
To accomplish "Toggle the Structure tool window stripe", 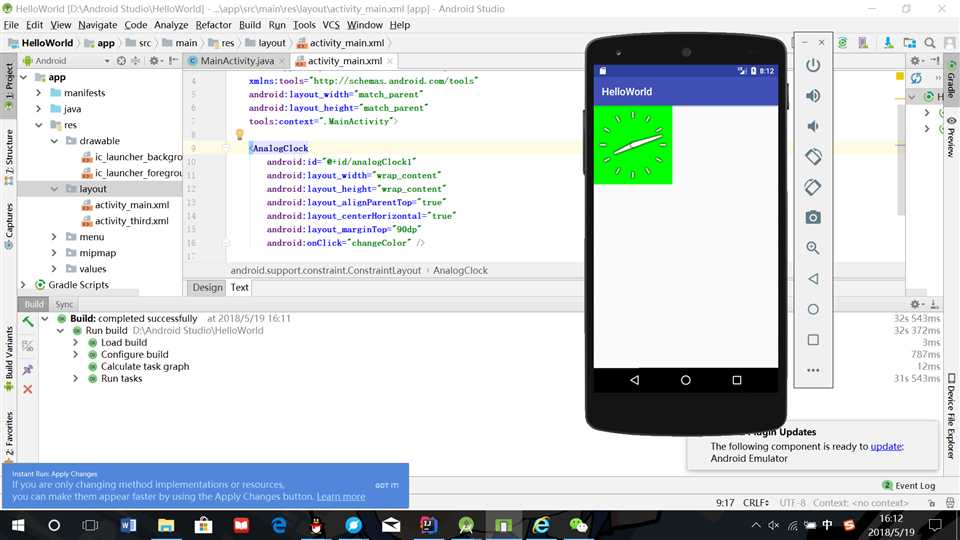I will point(9,157).
